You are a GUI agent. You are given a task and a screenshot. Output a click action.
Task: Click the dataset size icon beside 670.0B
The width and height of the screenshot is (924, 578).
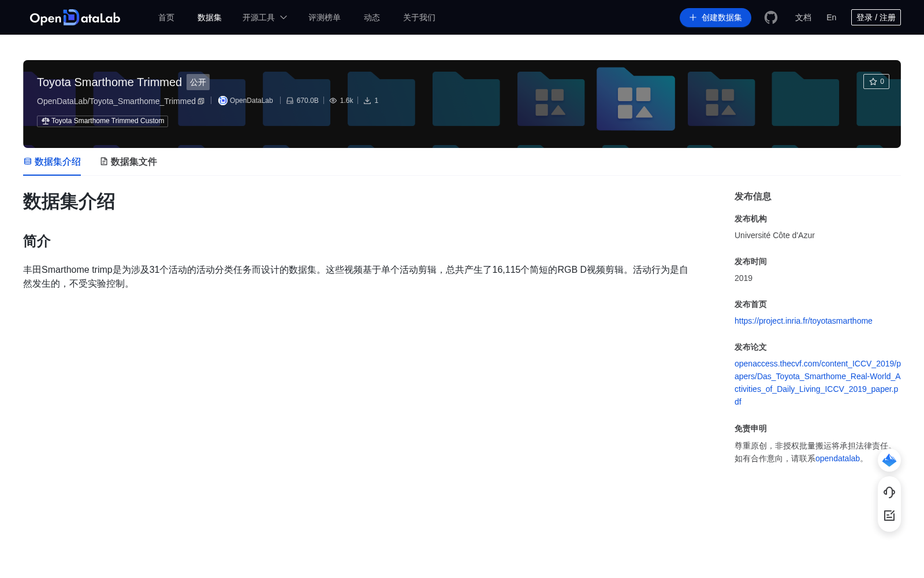(x=290, y=101)
